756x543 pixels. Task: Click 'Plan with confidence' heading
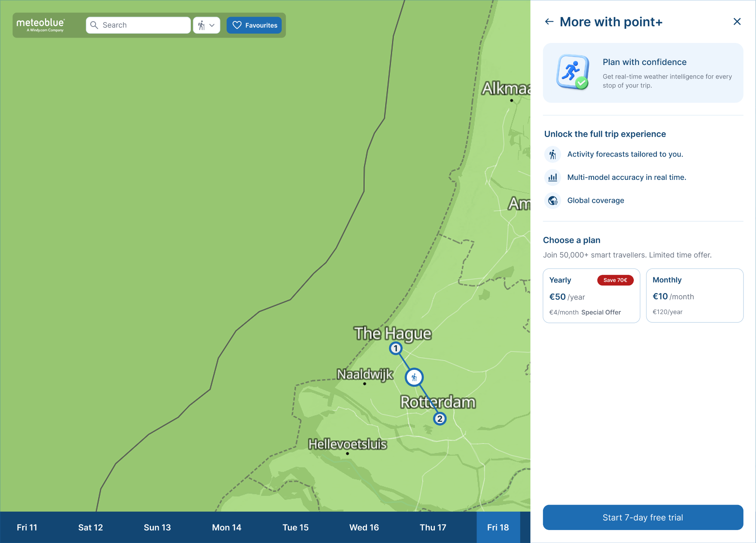[x=645, y=62]
